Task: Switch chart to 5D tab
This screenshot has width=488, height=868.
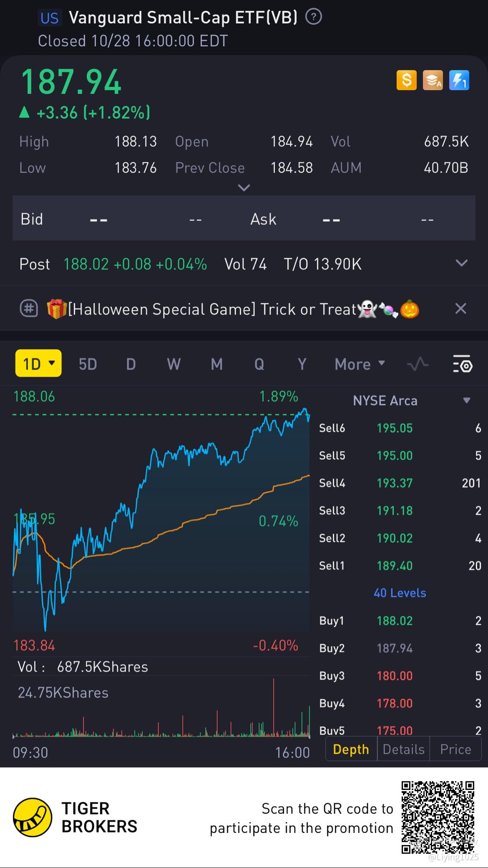Action: point(88,364)
